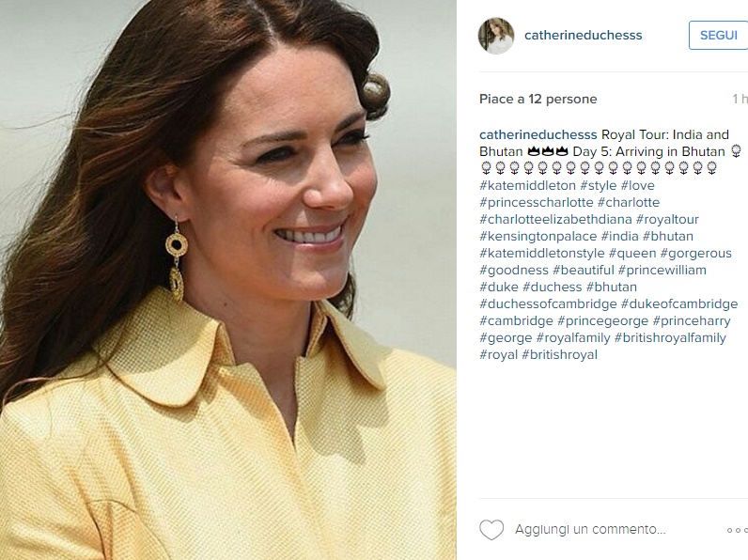Open the #princeharry hashtag
The height and width of the screenshot is (560, 748).
tap(692, 321)
